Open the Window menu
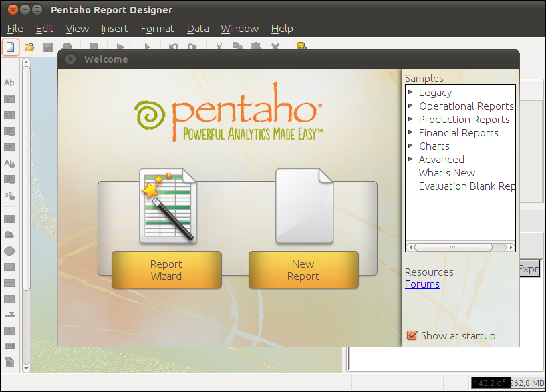This screenshot has height=392, width=546. (239, 29)
